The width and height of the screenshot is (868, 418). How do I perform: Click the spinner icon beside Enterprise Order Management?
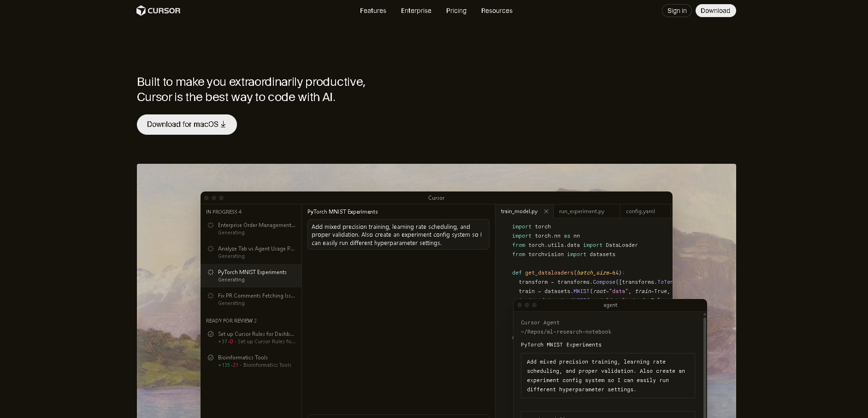click(211, 225)
